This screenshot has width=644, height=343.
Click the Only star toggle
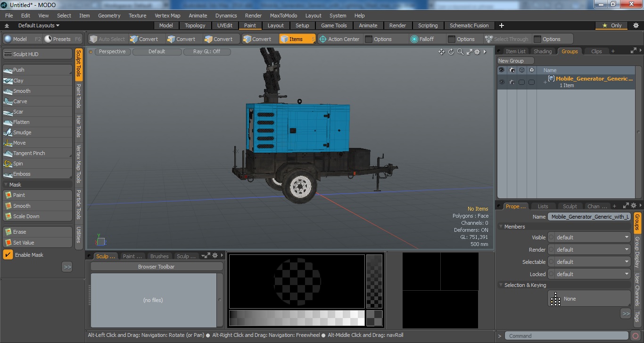(x=612, y=25)
